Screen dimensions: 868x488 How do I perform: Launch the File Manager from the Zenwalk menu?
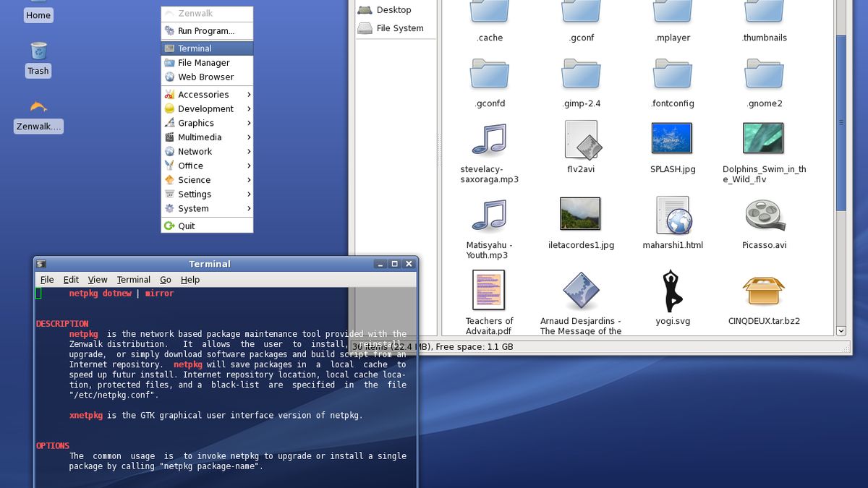click(x=203, y=63)
